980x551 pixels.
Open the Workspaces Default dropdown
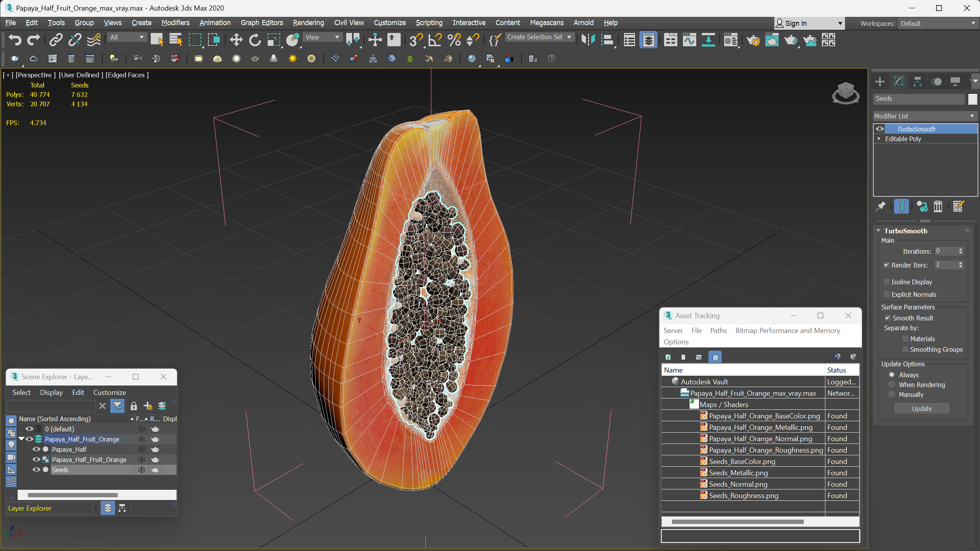coord(938,24)
